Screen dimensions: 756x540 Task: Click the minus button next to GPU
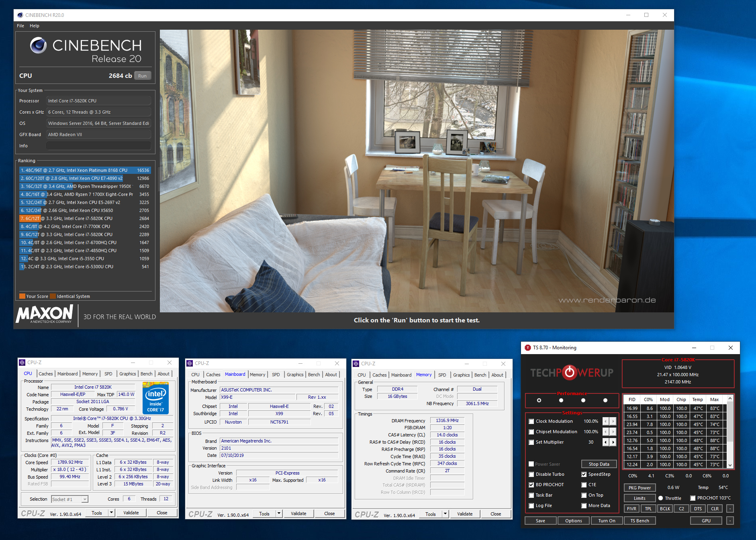[730, 521]
